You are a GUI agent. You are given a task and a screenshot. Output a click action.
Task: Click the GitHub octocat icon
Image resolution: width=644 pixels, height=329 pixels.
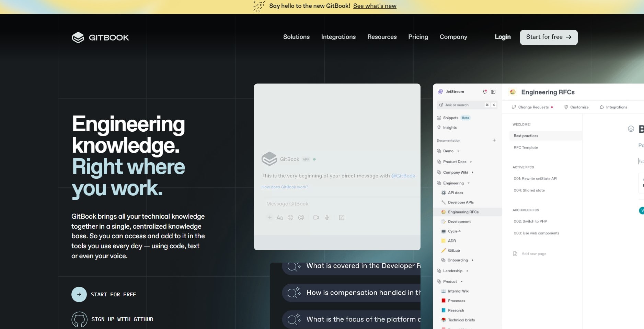click(x=79, y=319)
